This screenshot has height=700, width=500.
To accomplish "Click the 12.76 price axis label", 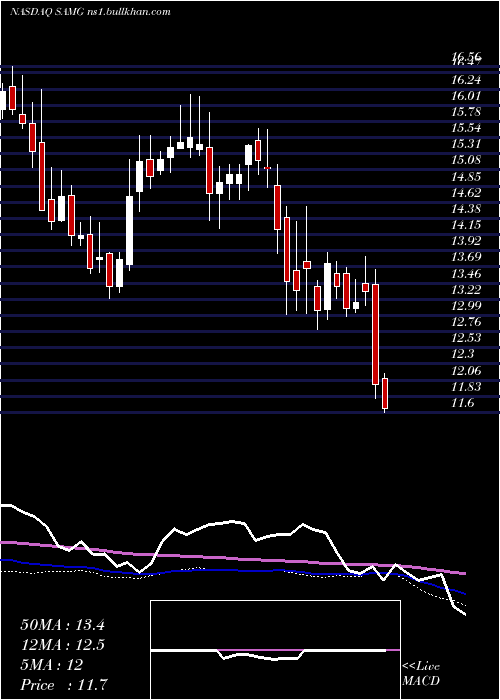I will point(467,322).
